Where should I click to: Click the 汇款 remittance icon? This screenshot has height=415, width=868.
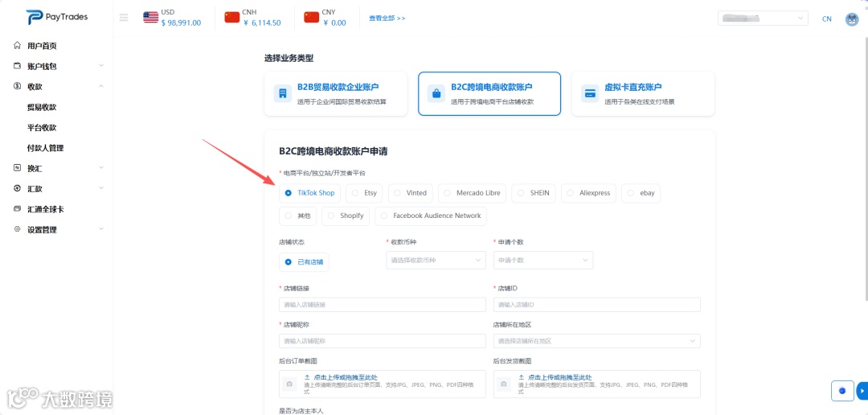pos(17,188)
